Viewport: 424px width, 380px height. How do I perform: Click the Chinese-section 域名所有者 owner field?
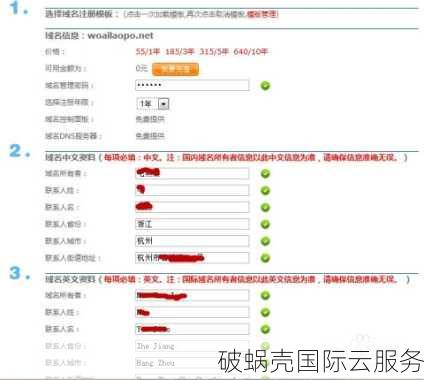[192, 173]
